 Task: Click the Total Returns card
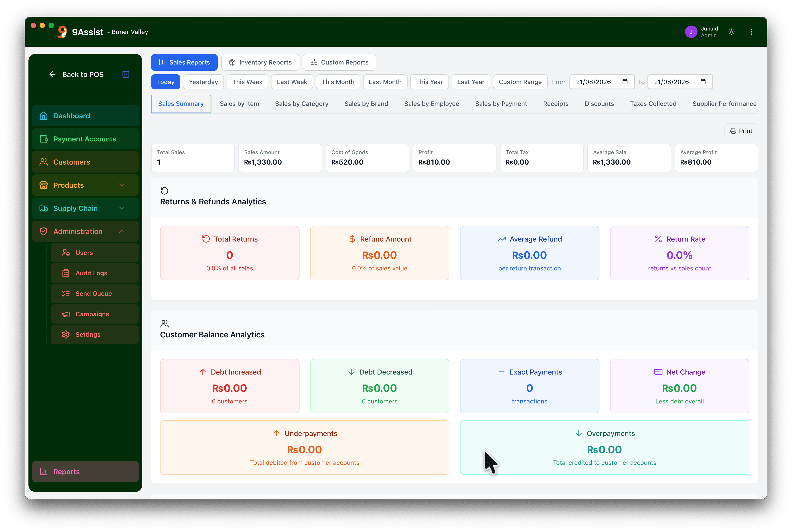pyautogui.click(x=230, y=253)
